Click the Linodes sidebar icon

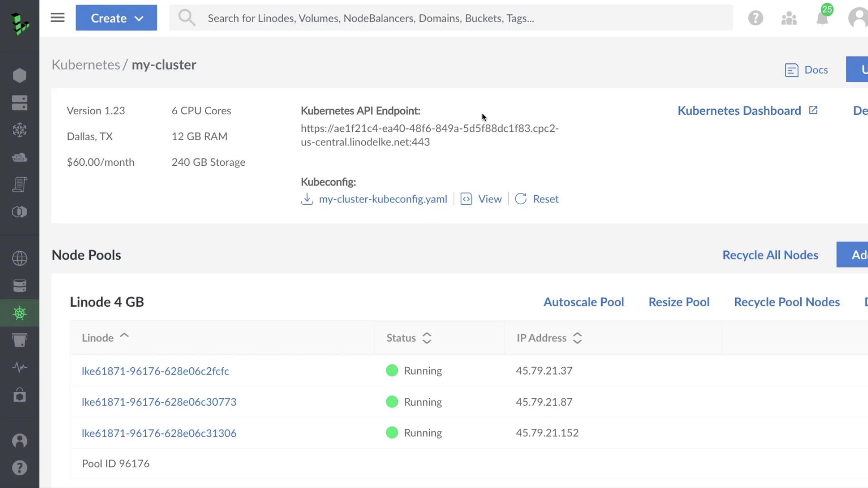pos(19,75)
